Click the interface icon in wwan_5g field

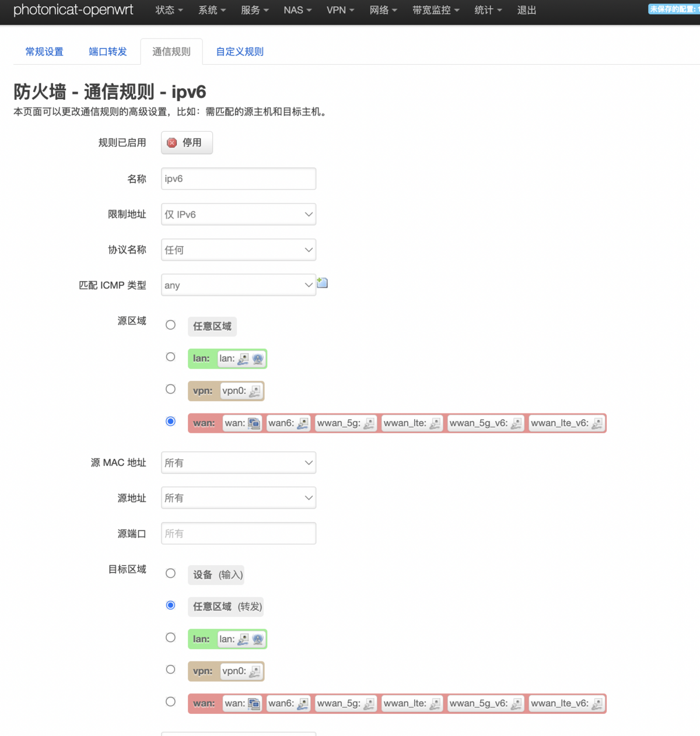pos(369,423)
